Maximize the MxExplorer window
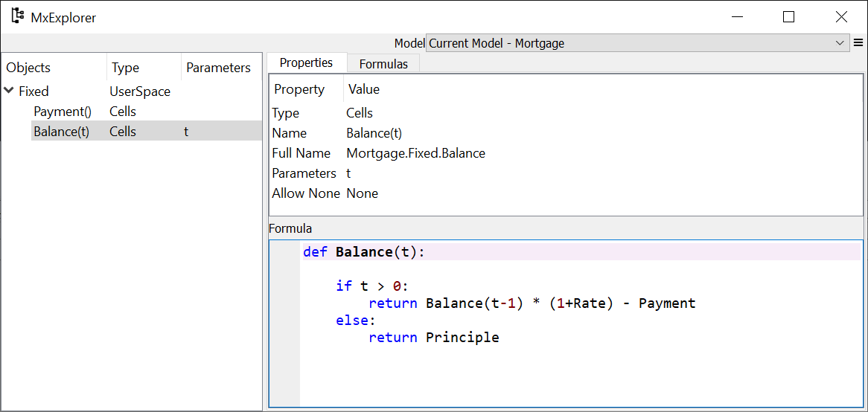The image size is (868, 412). (788, 16)
